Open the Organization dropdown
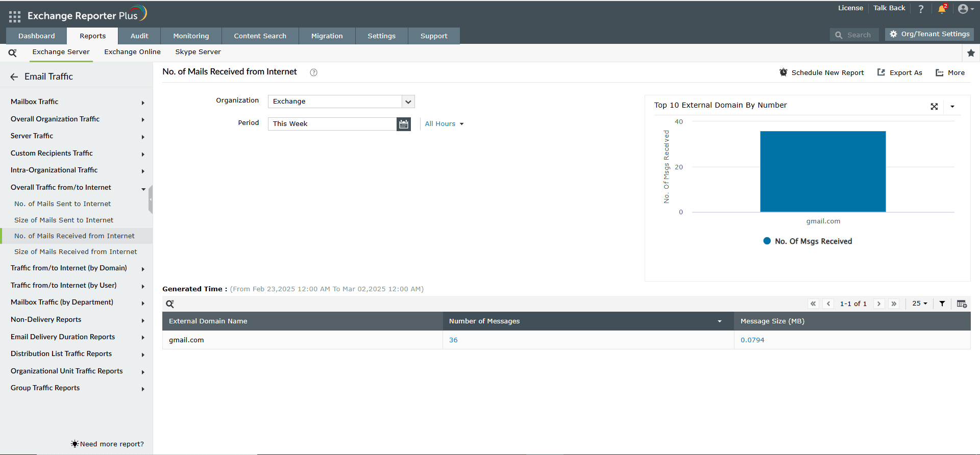 click(341, 102)
